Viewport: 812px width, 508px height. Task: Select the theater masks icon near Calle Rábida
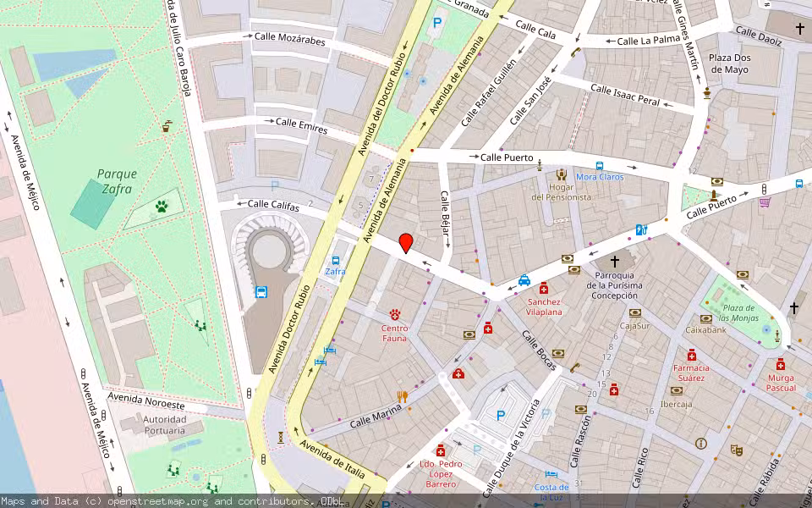point(736,450)
